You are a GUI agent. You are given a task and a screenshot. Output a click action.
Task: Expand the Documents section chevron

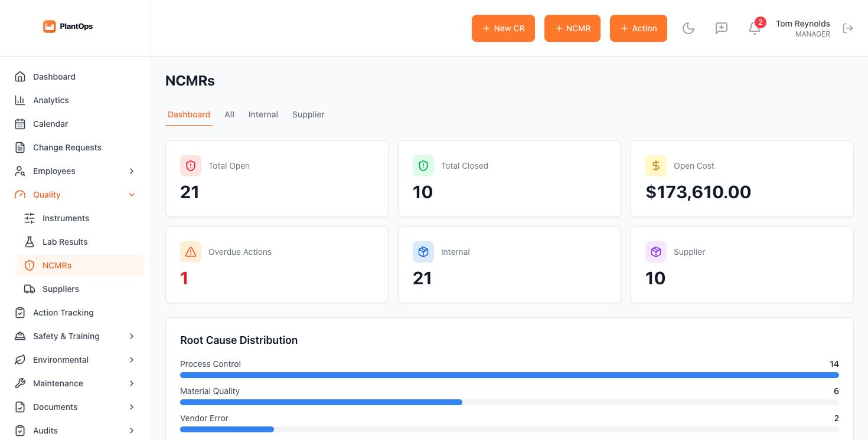point(132,407)
